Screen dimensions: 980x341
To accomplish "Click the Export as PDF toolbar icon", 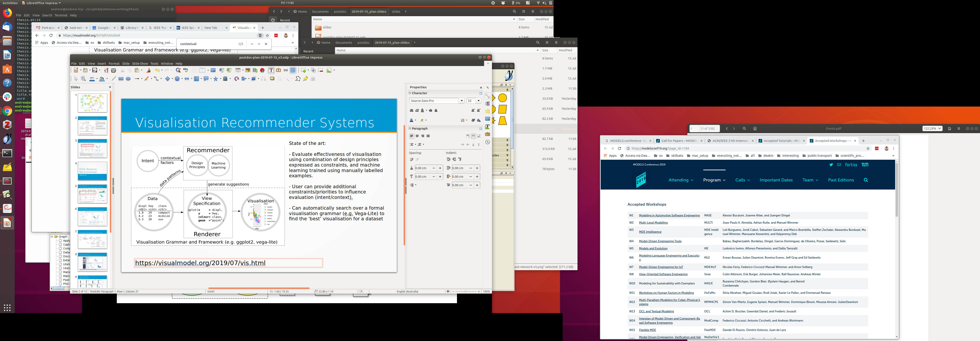I will click(x=106, y=70).
